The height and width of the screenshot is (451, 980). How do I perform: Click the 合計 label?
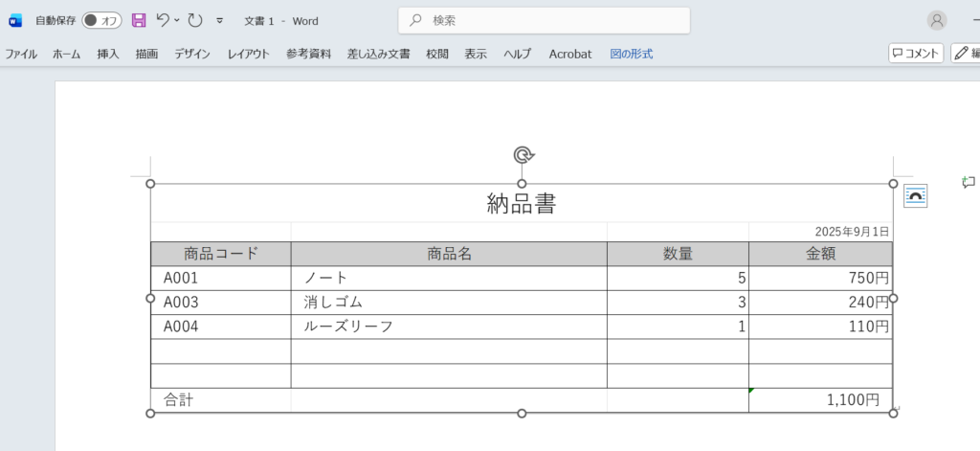pyautogui.click(x=179, y=400)
